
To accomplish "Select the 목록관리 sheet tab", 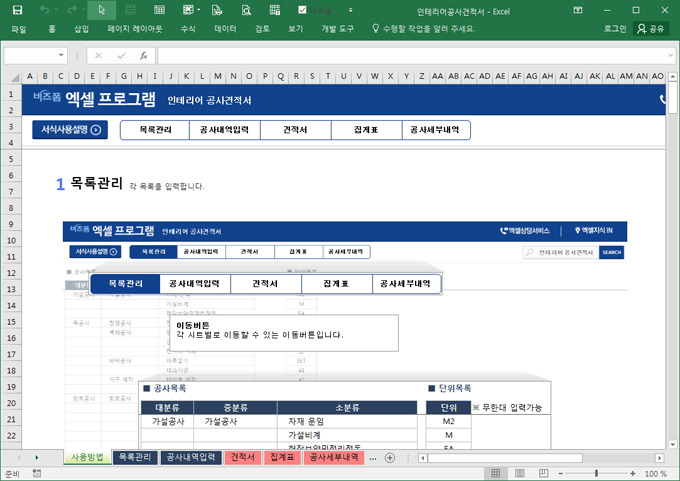I will click(x=135, y=457).
